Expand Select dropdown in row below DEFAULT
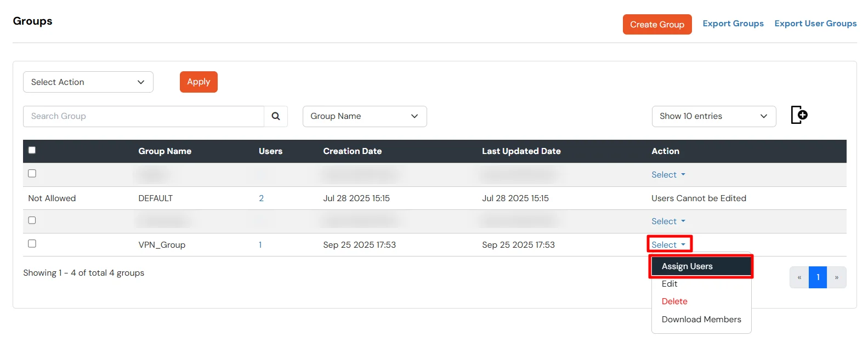The image size is (868, 342). [668, 221]
